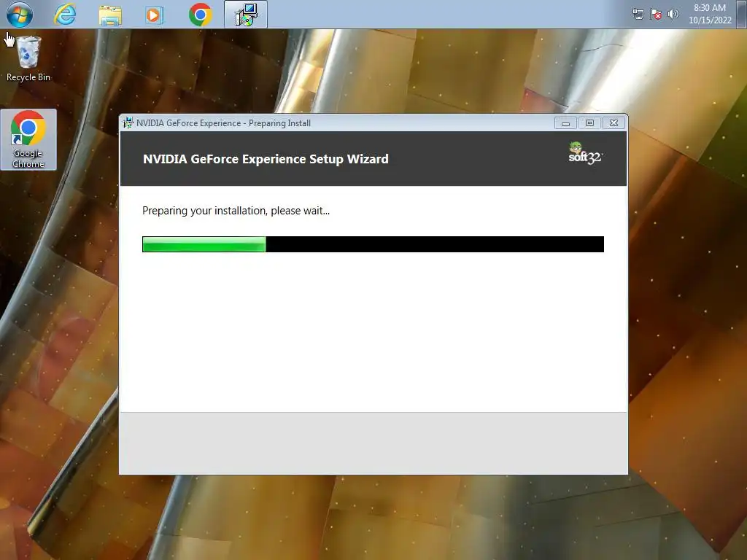The width and height of the screenshot is (747, 560).
Task: Click the 'Preparing your installation, please wait...' text
Action: click(x=236, y=211)
